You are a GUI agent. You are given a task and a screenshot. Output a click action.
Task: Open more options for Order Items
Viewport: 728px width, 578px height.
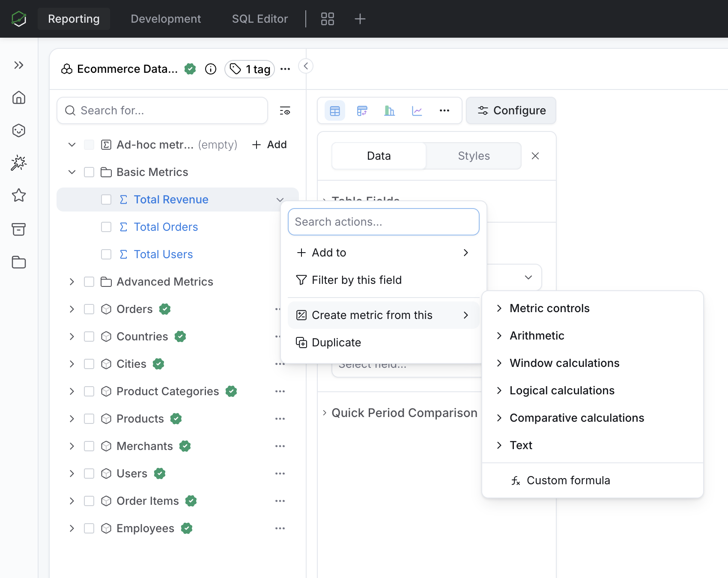point(280,501)
